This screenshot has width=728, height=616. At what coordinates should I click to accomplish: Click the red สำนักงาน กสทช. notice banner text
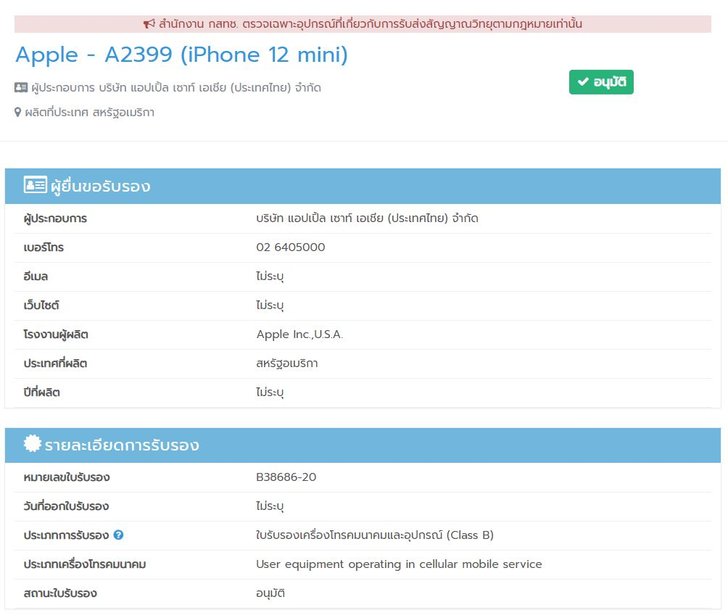coord(370,24)
